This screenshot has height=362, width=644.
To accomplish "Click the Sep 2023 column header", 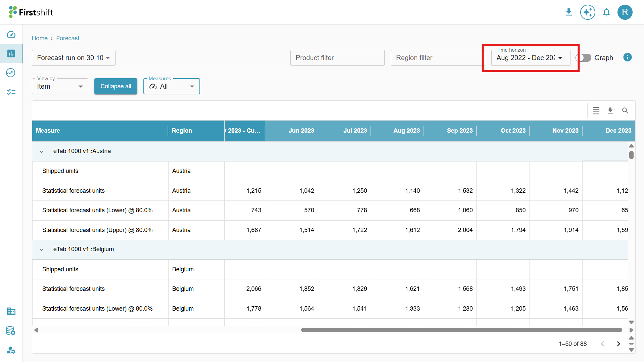I will click(450, 131).
